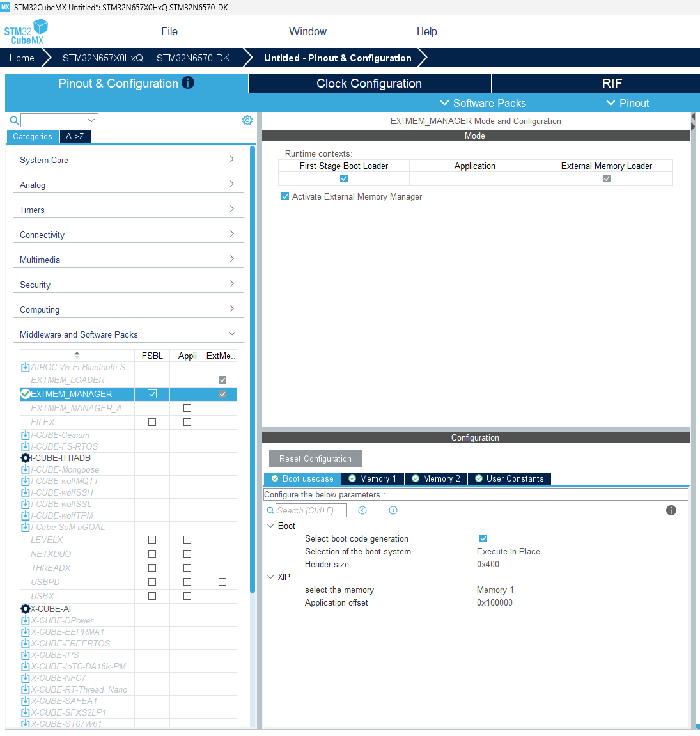Click the download icon for AIROC-Wi-Fi-Bluetooth pack
The image size is (700, 736).
pyautogui.click(x=26, y=367)
